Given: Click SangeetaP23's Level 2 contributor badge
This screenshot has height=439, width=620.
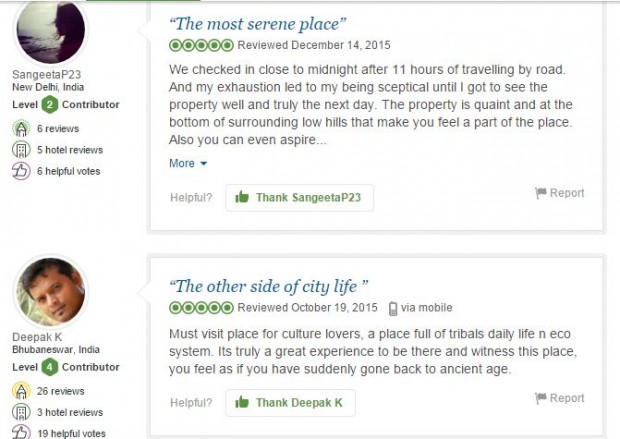Looking at the screenshot, I should coord(50,104).
